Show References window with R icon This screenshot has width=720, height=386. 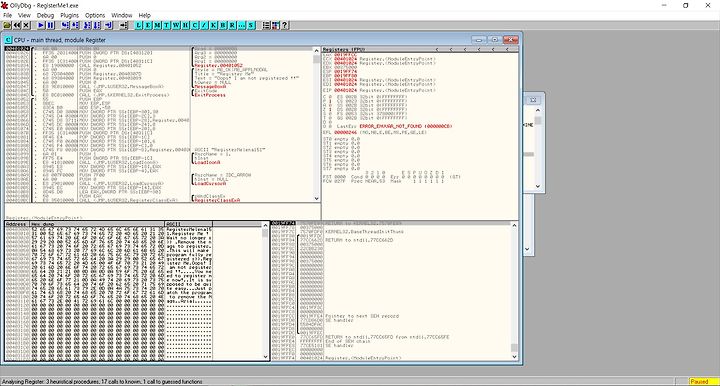click(232, 25)
